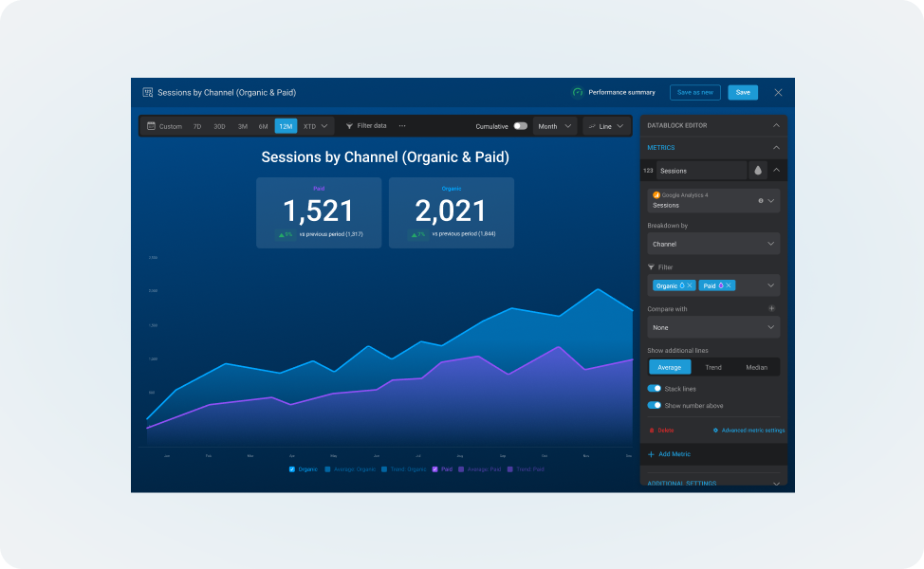Click the plus icon beside Compare with
Screen dimensions: 924x569
point(771,308)
